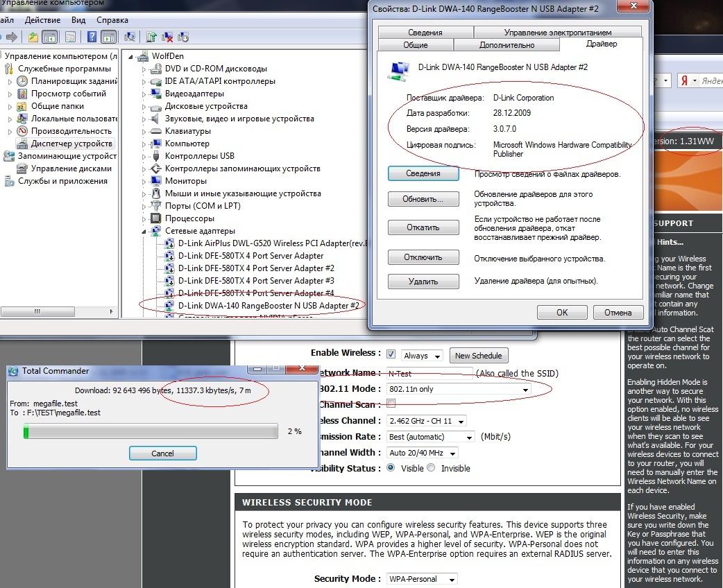
Task: Click the Производительность icon
Action: pos(22,131)
